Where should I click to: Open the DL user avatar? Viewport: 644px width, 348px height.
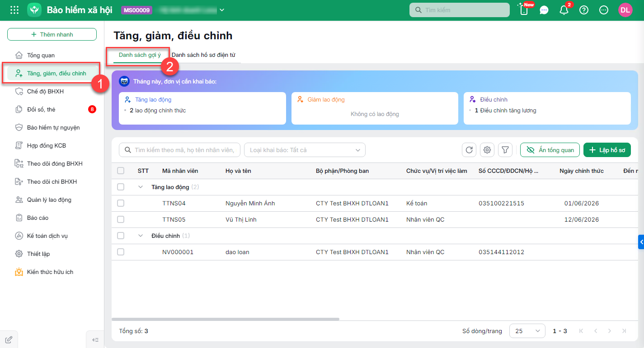(x=625, y=10)
